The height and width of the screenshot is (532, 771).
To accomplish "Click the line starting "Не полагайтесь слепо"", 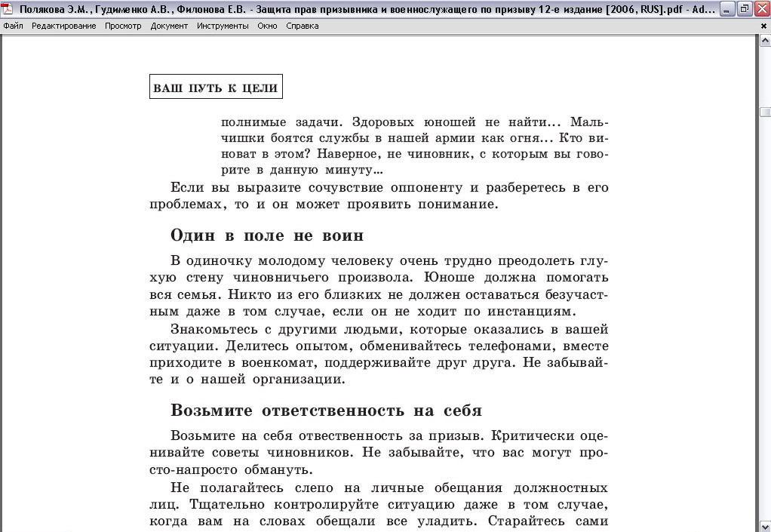I will point(389,487).
